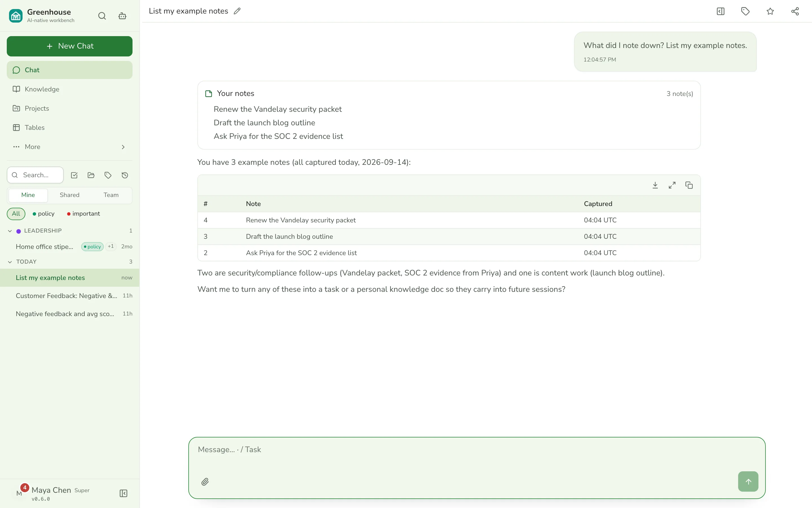Share the chat via share icon

795,11
